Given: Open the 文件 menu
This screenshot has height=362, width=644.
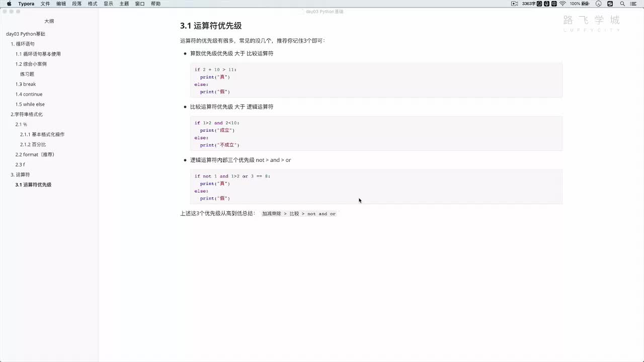Looking at the screenshot, I should 45,4.
